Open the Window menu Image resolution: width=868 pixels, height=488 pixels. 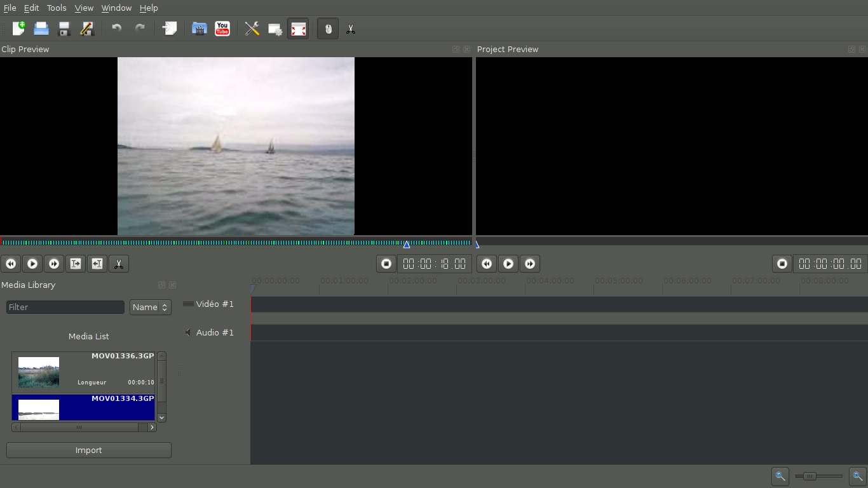(x=116, y=8)
